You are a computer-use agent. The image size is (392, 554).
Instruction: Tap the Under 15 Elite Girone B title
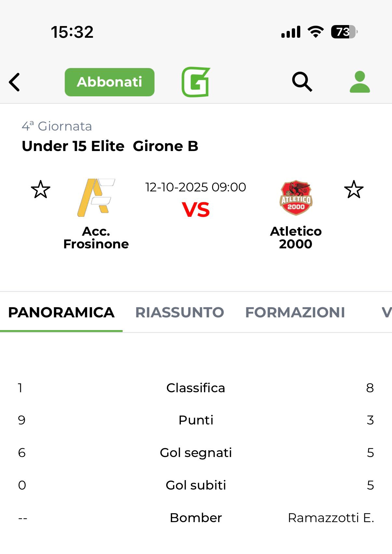[110, 146]
